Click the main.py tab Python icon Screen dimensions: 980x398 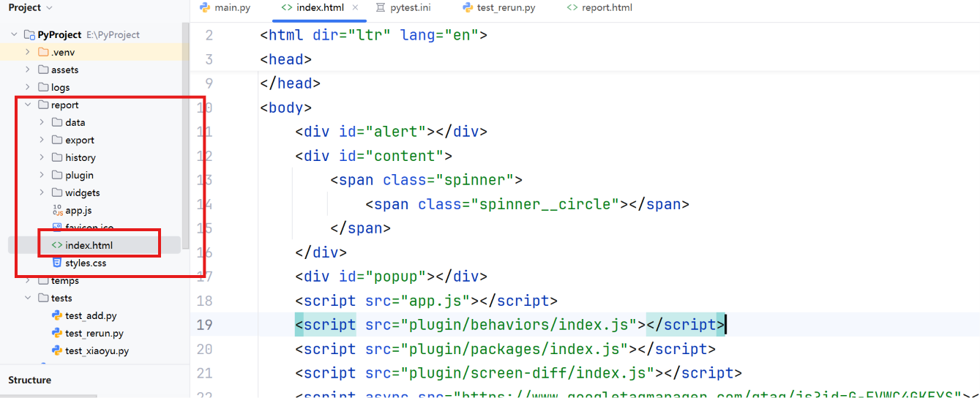204,8
